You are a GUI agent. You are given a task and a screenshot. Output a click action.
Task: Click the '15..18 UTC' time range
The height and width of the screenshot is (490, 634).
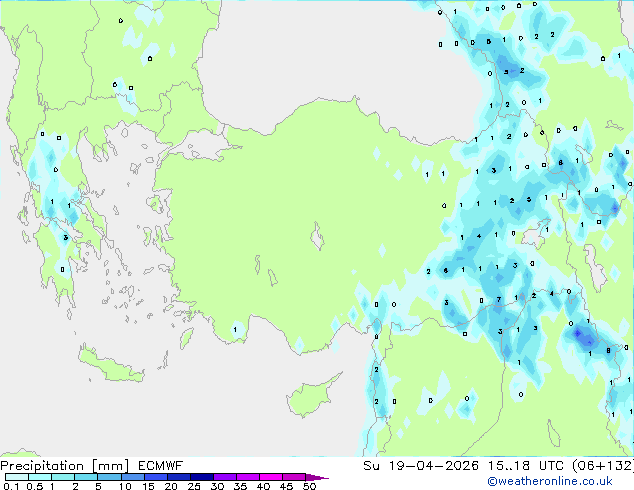pos(526,466)
